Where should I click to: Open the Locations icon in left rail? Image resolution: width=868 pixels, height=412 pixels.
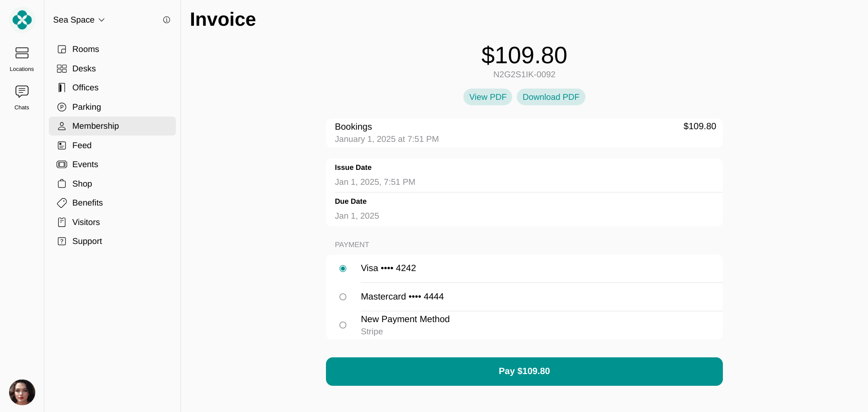[22, 53]
